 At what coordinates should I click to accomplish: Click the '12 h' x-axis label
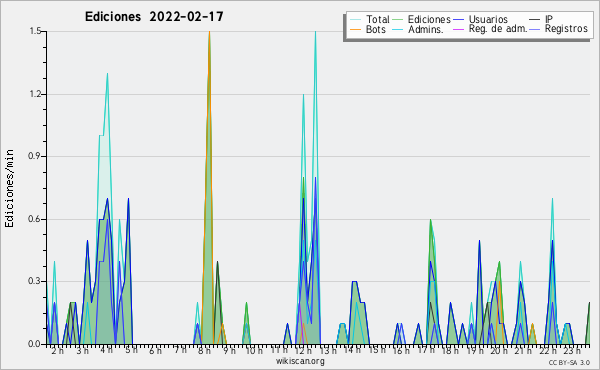(303, 351)
